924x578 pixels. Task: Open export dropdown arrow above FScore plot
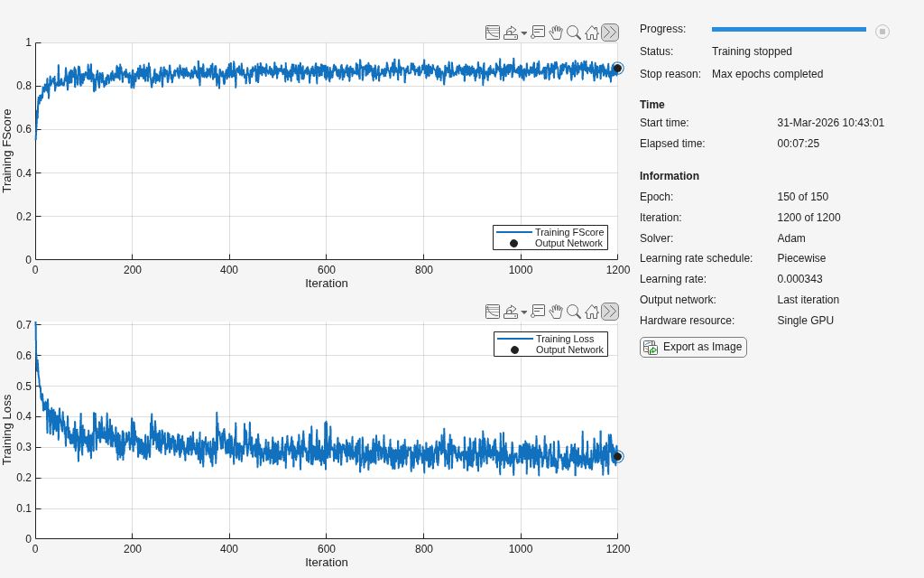click(524, 33)
